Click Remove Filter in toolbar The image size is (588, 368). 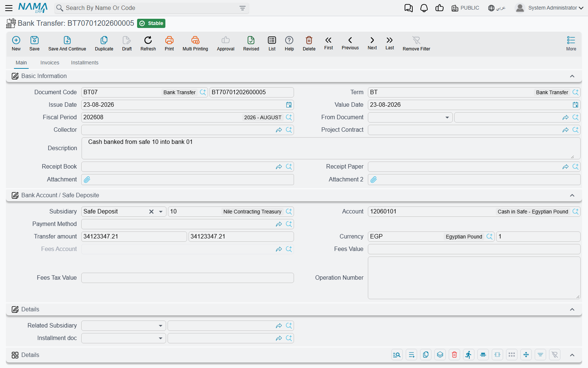pyautogui.click(x=416, y=43)
